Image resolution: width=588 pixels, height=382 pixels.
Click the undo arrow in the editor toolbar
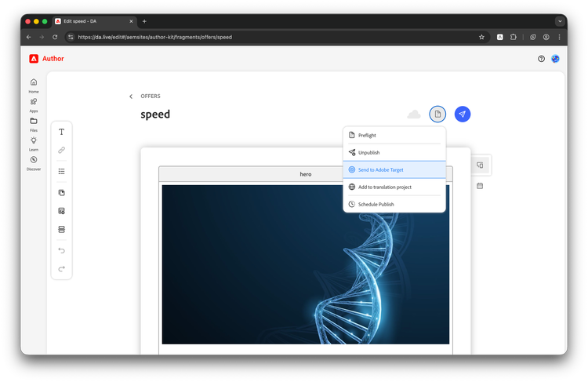point(61,250)
